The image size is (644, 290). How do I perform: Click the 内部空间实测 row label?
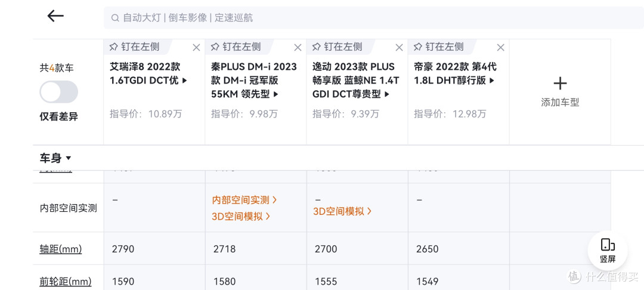68,208
